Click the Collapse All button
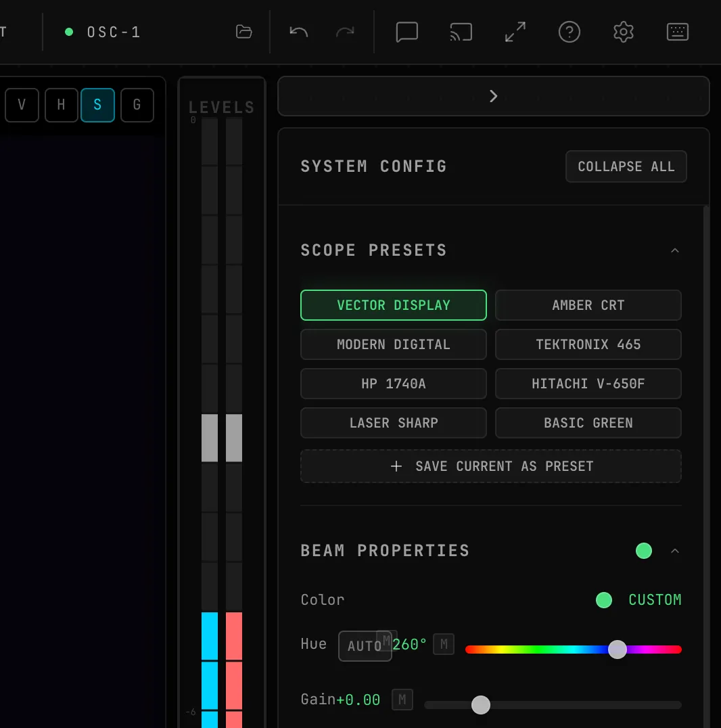Image resolution: width=721 pixels, height=728 pixels. (626, 166)
